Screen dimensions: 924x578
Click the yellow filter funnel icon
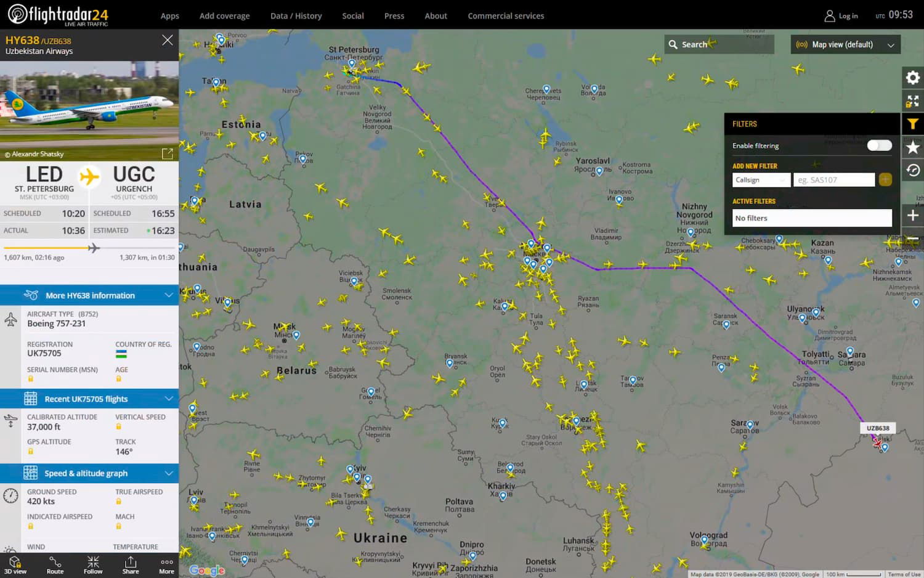(913, 124)
